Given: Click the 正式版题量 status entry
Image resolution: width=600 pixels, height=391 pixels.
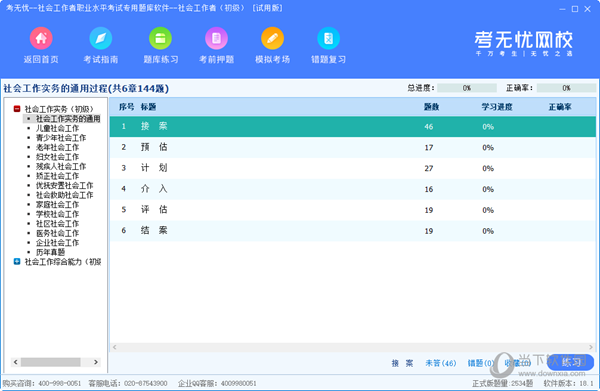Looking at the screenshot, I should coord(502,383).
